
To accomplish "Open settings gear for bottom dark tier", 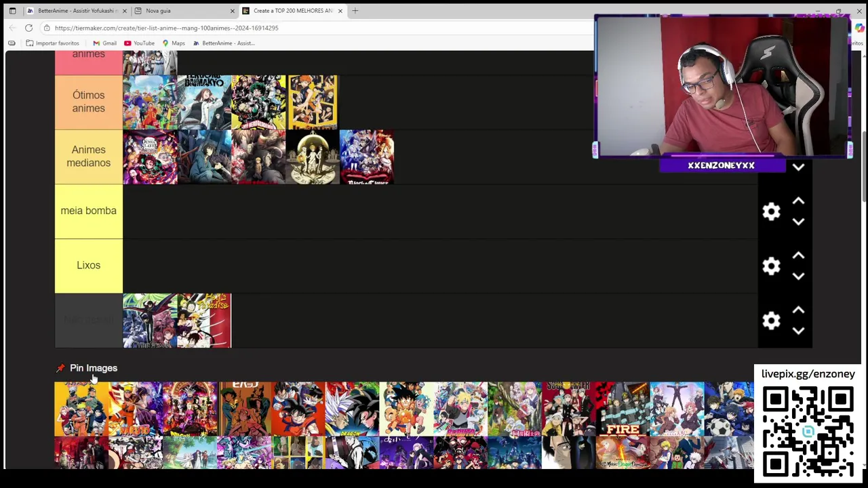I will click(x=771, y=321).
